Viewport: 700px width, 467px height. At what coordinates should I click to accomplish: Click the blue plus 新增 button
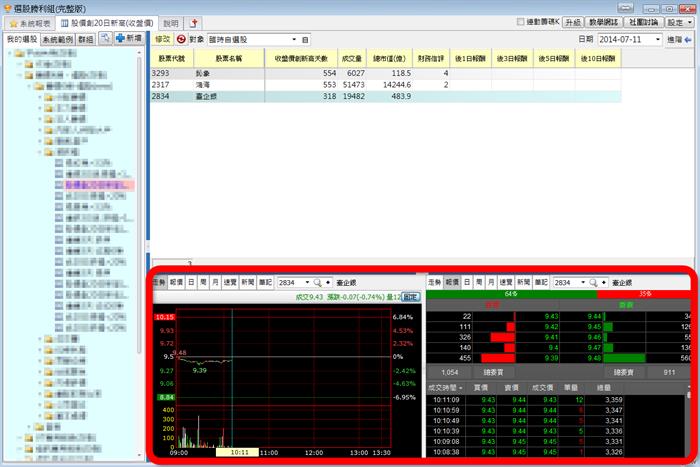click(x=129, y=38)
